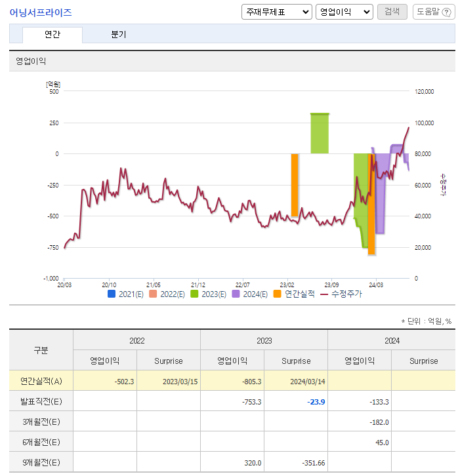
Task: Open the 영업이익 dropdown selector
Action: (344, 12)
